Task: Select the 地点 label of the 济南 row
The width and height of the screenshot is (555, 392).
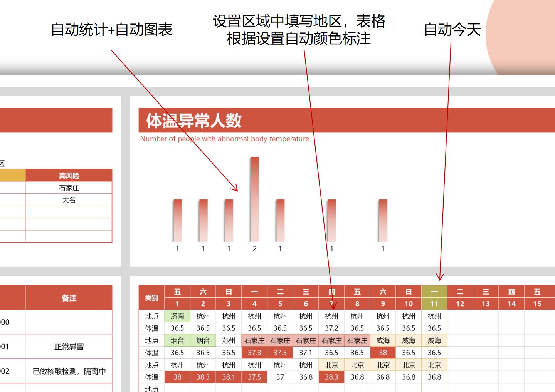Action: pyautogui.click(x=151, y=316)
